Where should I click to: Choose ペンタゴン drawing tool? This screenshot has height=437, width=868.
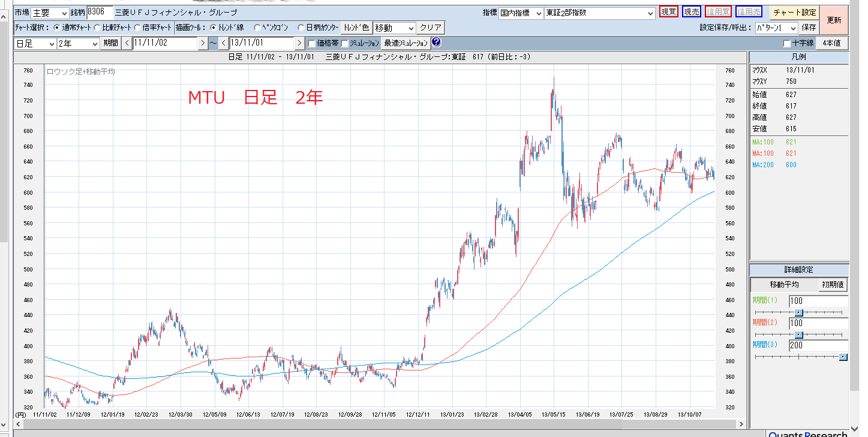click(x=257, y=28)
